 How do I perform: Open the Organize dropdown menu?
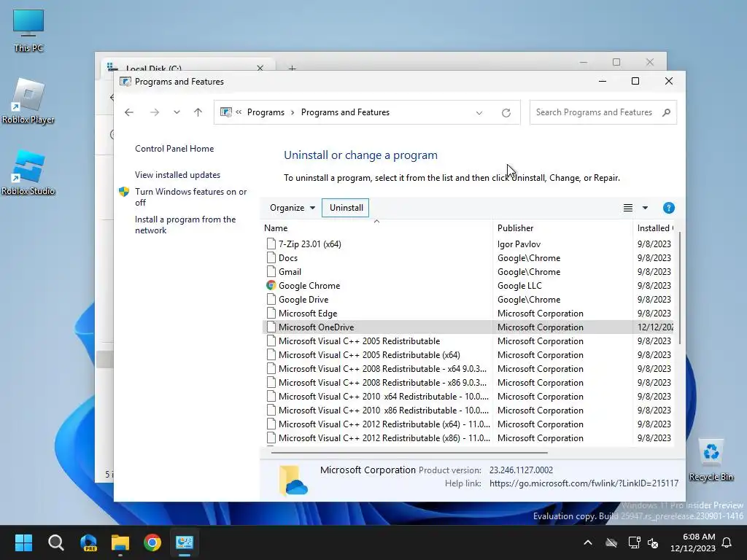click(292, 208)
